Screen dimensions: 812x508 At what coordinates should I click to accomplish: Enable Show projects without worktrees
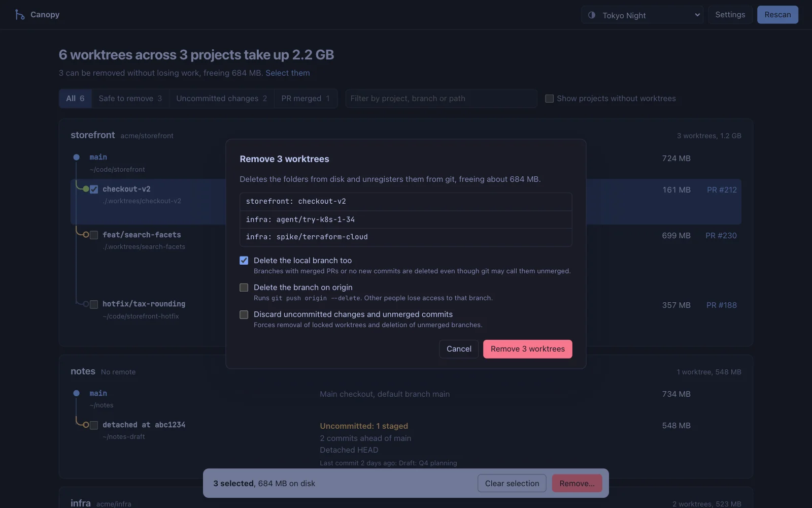(x=549, y=99)
